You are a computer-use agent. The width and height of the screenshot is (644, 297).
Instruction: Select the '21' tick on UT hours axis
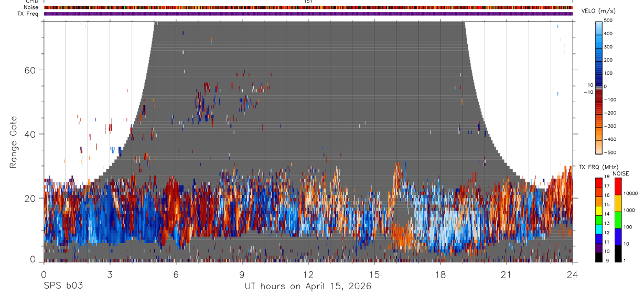507,274
